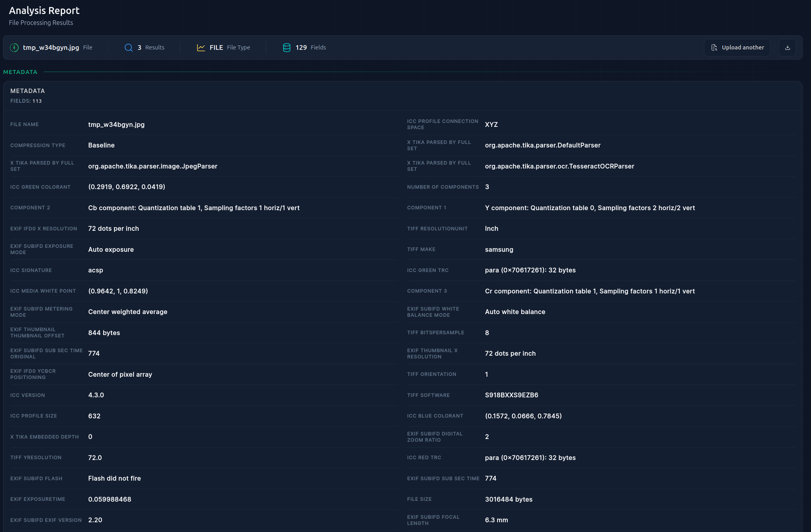Image resolution: width=811 pixels, height=532 pixels.
Task: Click the focal length value 6.3 mm
Action: coord(496,520)
